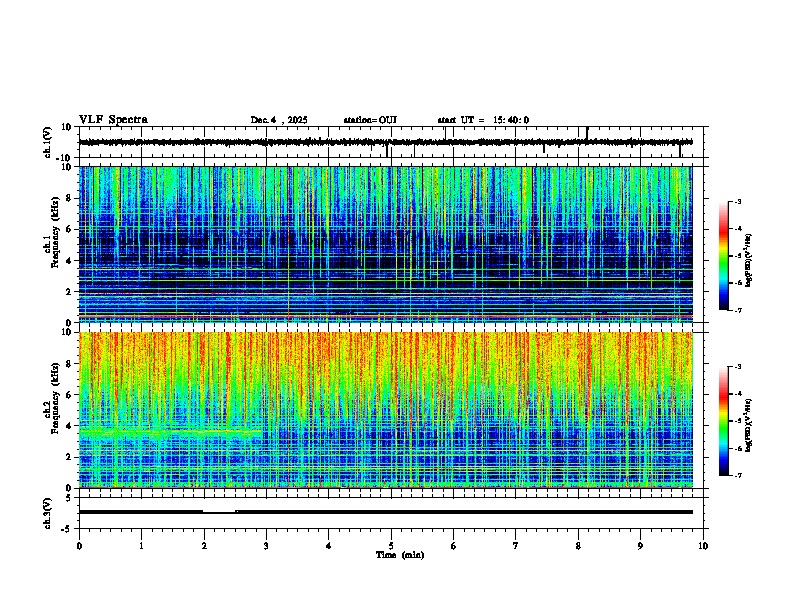
Task: Select the date text "Dec. 4 , 2025"
Action: 279,120
